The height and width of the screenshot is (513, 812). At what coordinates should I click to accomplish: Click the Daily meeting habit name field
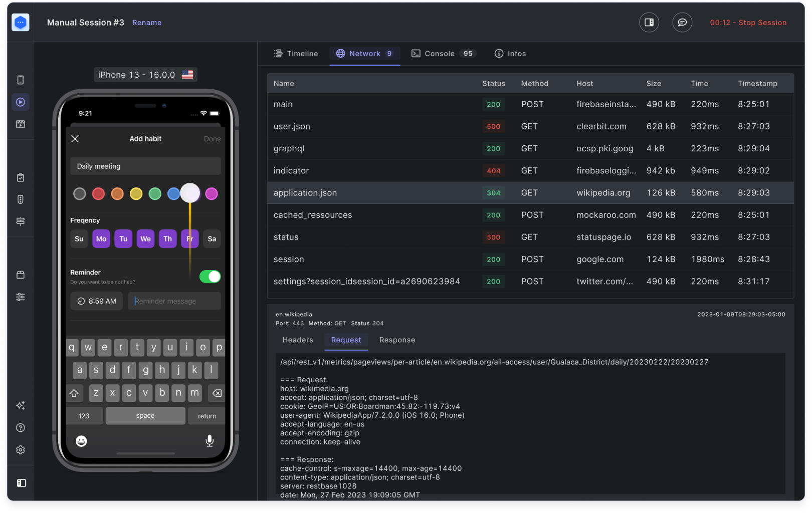145,166
